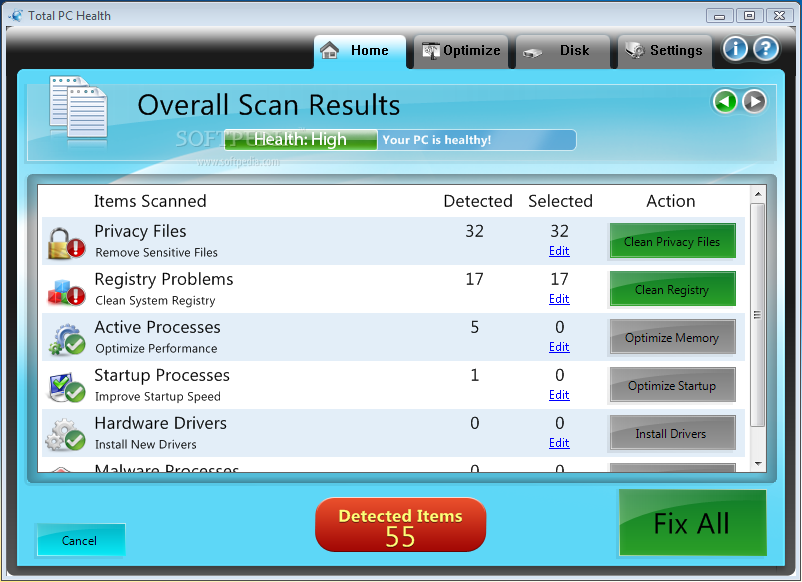Click the Registry Problems cubes icon

pyautogui.click(x=66, y=292)
